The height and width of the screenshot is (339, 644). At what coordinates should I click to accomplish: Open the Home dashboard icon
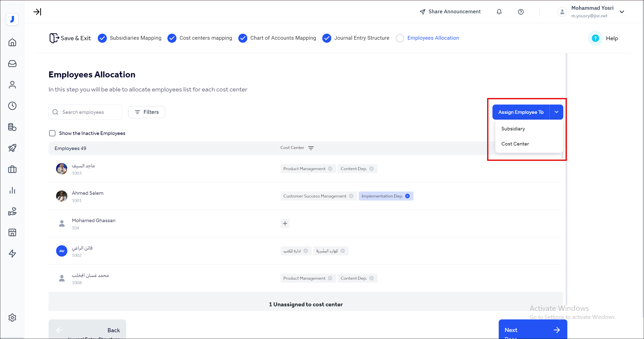[x=12, y=42]
